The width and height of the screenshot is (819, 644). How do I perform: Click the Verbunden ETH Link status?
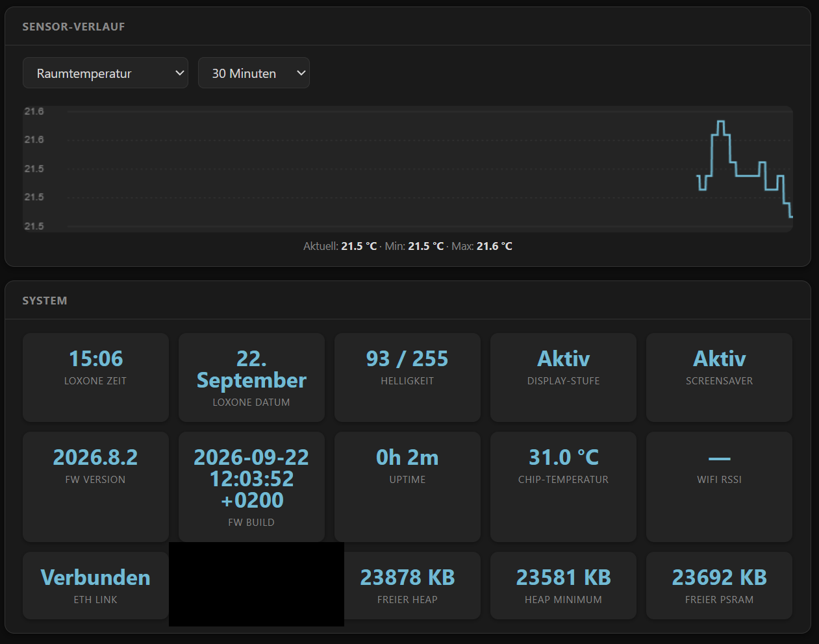coord(95,577)
